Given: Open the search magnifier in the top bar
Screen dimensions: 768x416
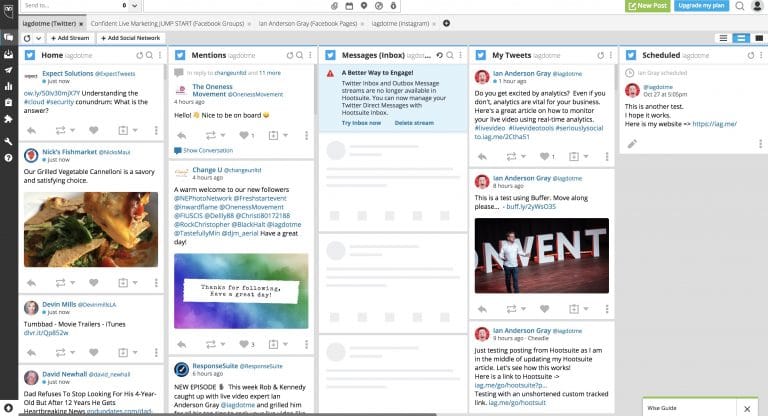Looking at the screenshot, I should click(740, 6).
